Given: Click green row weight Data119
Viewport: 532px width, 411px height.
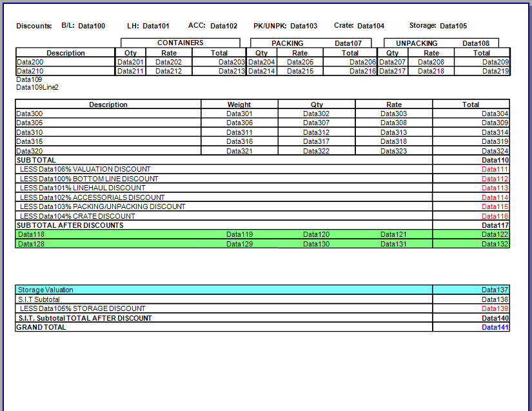Looking at the screenshot, I should (x=239, y=234).
